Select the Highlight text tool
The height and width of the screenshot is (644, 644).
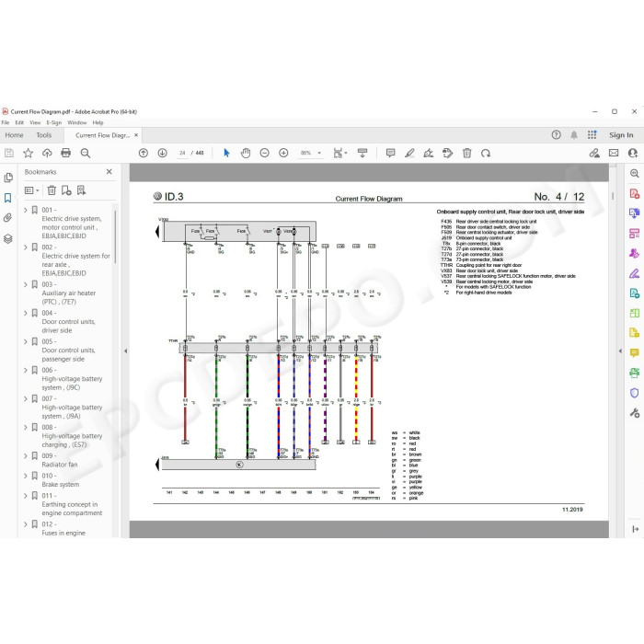pyautogui.click(x=409, y=153)
